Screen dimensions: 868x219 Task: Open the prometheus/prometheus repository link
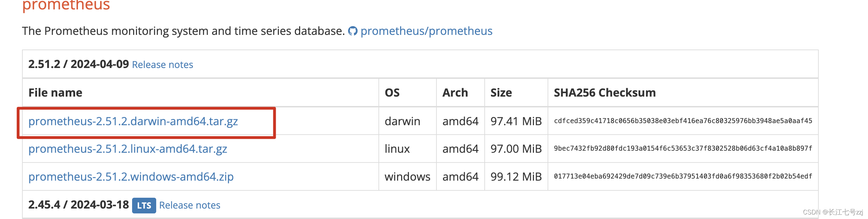tap(426, 31)
